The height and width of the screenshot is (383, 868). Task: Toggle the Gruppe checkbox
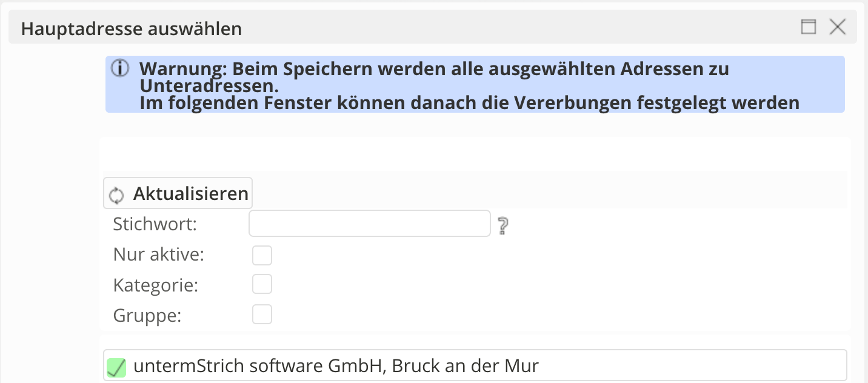pyautogui.click(x=262, y=315)
